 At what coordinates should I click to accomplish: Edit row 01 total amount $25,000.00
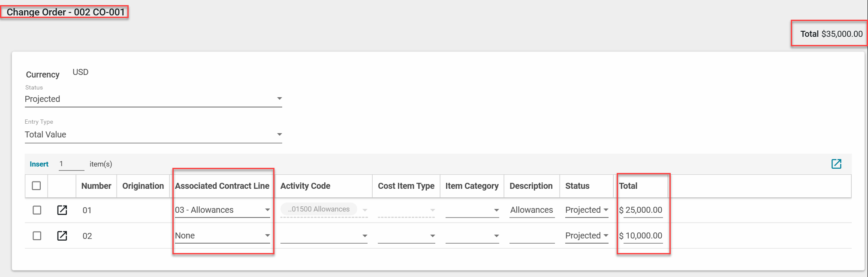pyautogui.click(x=643, y=210)
